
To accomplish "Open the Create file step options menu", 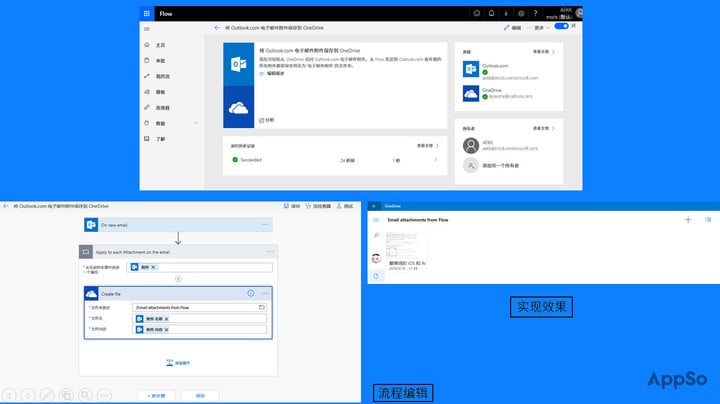I will point(265,293).
